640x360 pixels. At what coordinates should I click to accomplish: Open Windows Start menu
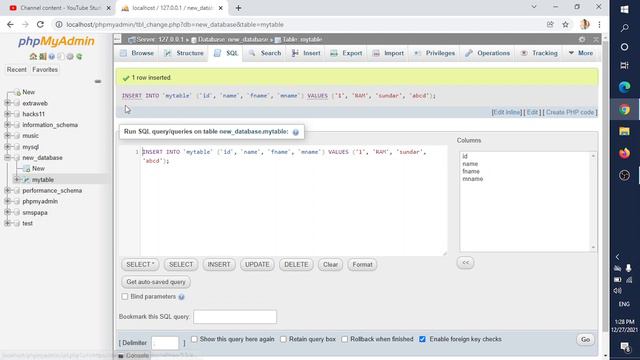(624, 9)
